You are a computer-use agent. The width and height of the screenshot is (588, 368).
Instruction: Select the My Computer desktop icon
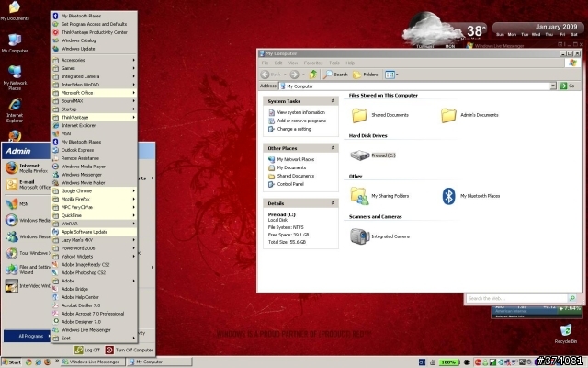click(15, 43)
